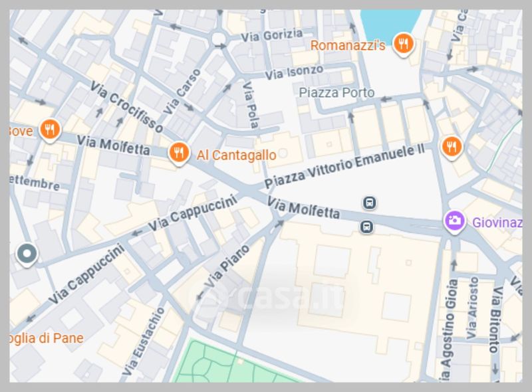
Task: Click the Via Crocifisso street name
Action: coord(126,106)
